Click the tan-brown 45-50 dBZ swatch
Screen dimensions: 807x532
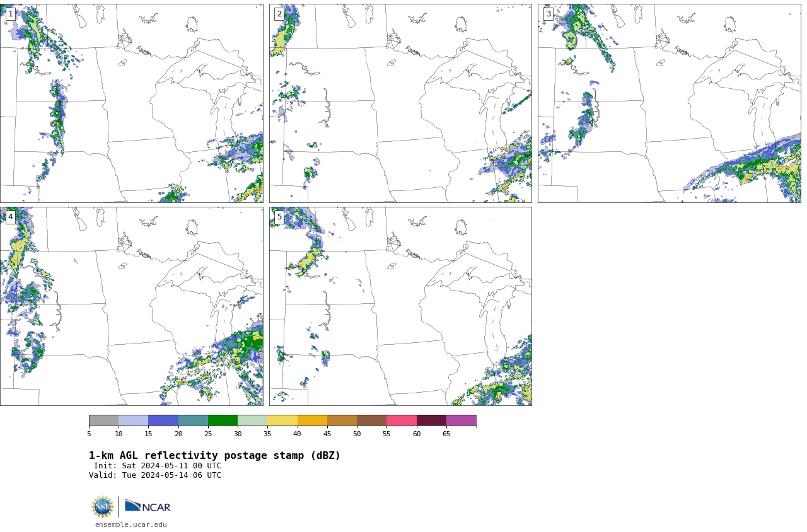coord(342,420)
